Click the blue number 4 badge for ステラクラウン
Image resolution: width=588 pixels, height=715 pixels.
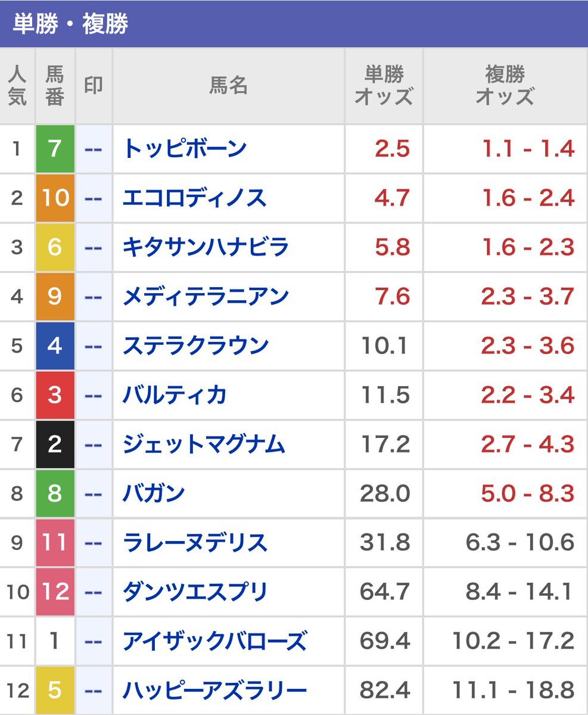pos(55,346)
